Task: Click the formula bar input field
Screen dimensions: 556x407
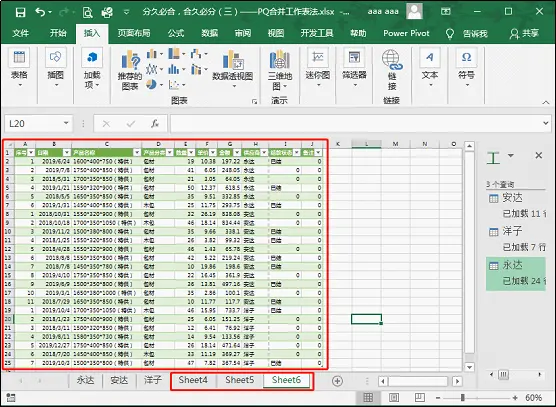Action: (x=356, y=124)
